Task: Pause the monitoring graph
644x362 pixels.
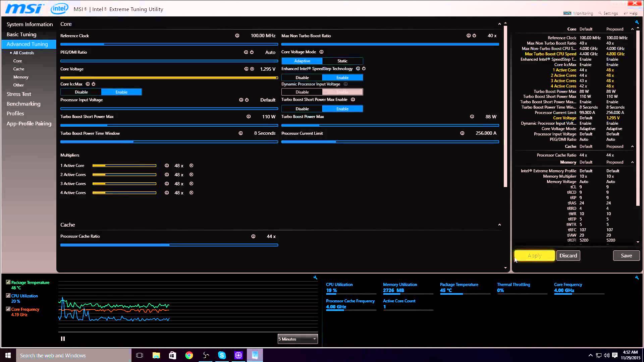Action: click(x=63, y=339)
